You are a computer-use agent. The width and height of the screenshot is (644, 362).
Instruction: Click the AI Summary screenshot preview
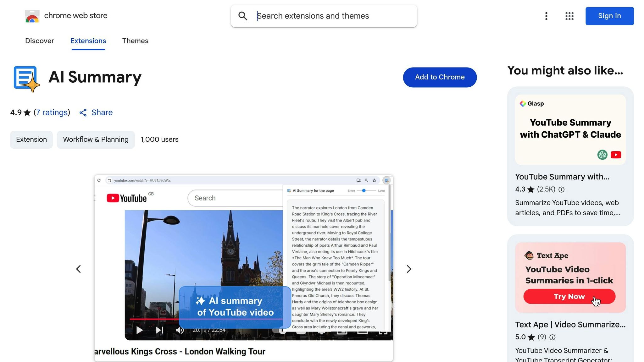(244, 268)
